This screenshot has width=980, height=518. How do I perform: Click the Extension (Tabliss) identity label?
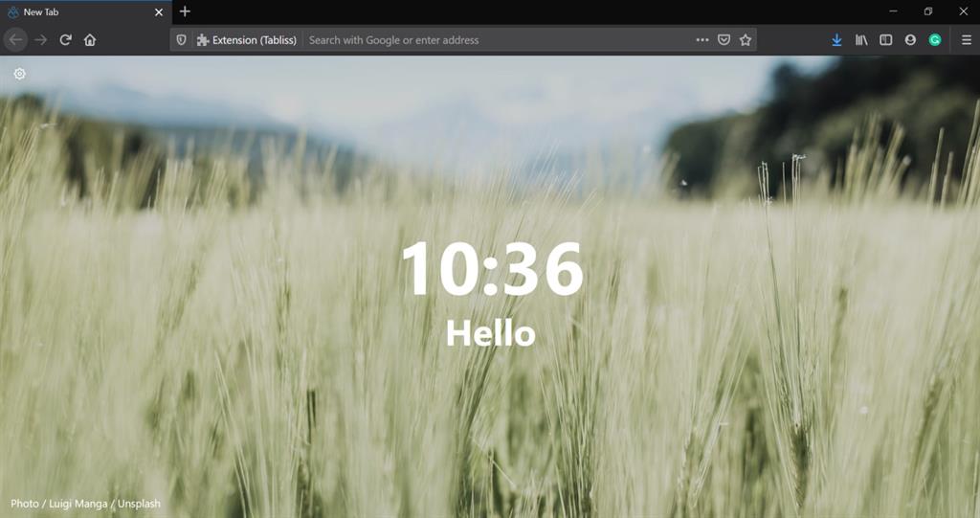pyautogui.click(x=246, y=40)
